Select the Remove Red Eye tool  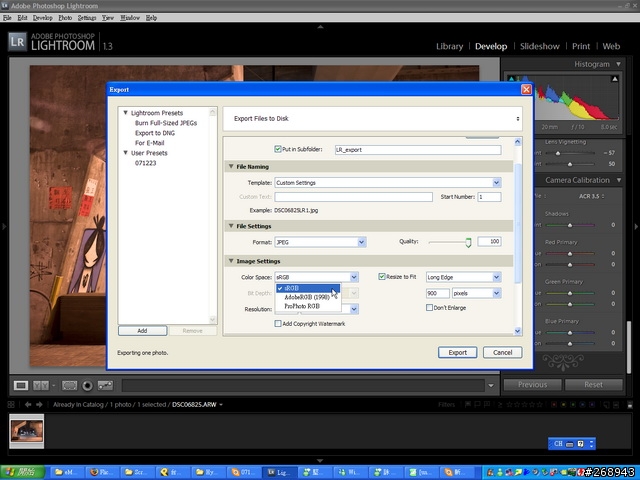click(x=87, y=386)
